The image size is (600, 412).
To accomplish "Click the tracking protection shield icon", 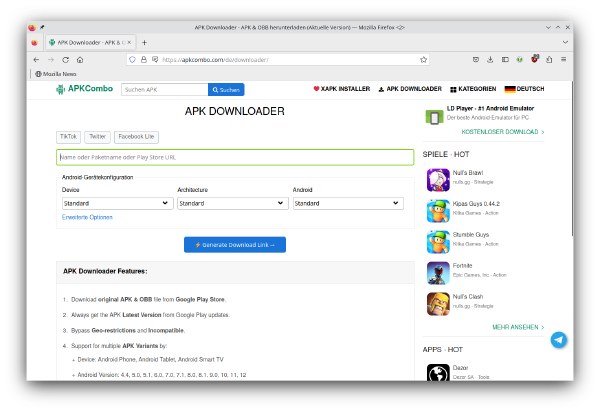I will 132,60.
